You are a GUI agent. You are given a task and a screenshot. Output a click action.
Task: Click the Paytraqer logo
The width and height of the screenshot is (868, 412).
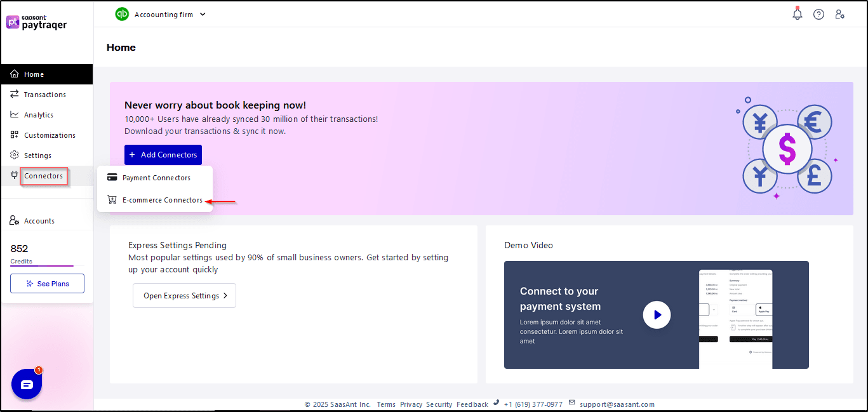click(37, 22)
